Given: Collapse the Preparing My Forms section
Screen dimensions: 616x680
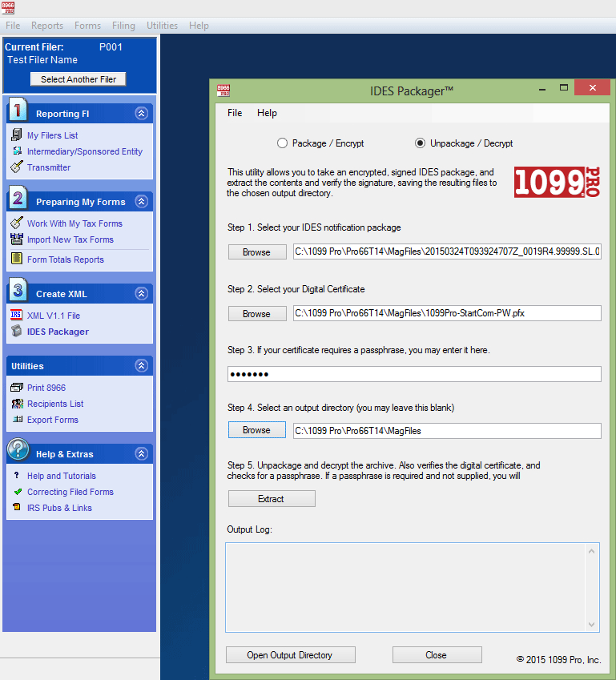Looking at the screenshot, I should coord(142,201).
